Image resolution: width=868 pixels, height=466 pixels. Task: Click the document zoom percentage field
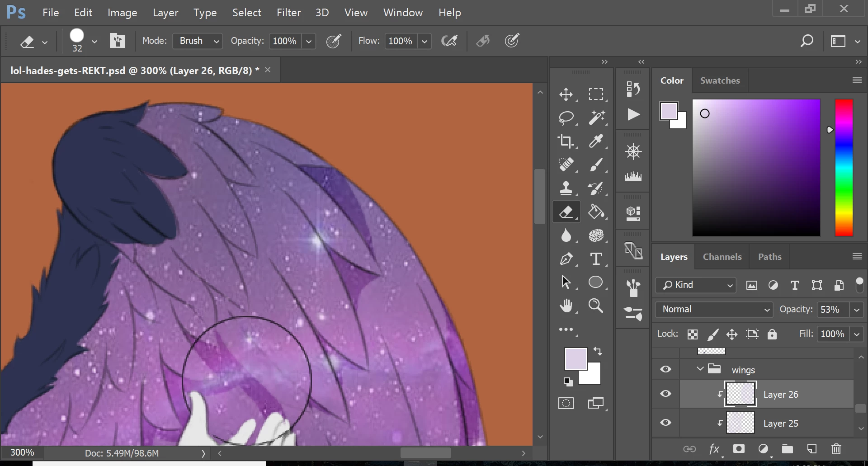coord(22,452)
